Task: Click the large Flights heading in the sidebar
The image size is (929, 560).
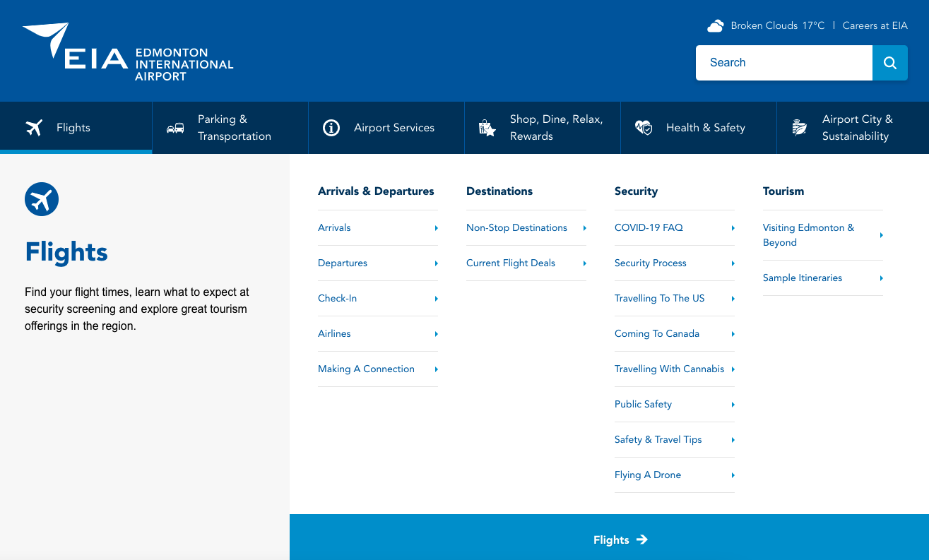Action: click(66, 252)
